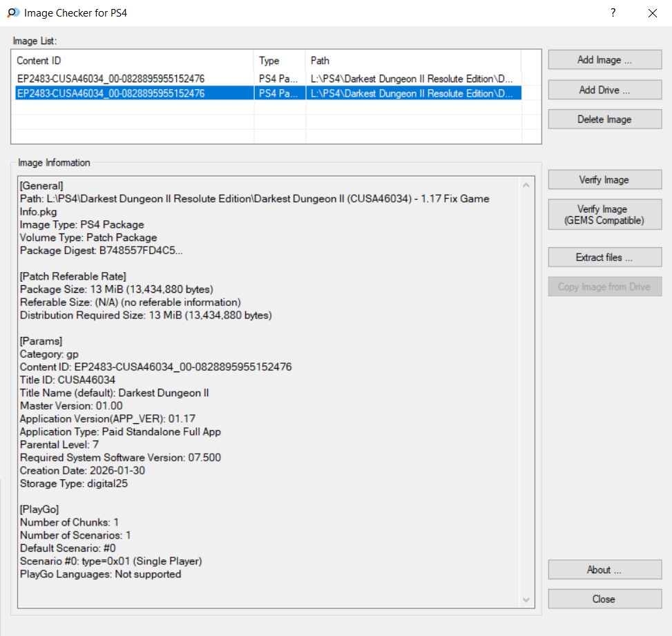Viewport: 672px width, 636px height.
Task: Open the Extract files ... dialog
Action: click(604, 258)
